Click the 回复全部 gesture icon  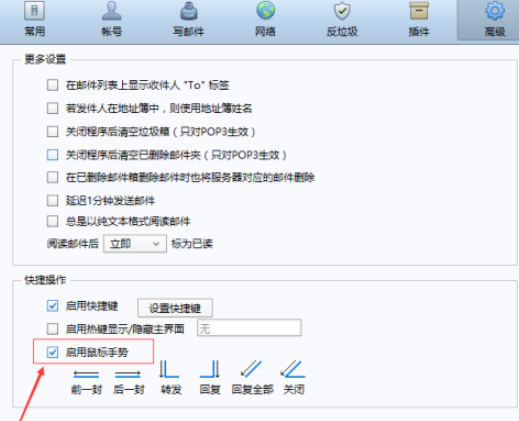pos(251,369)
